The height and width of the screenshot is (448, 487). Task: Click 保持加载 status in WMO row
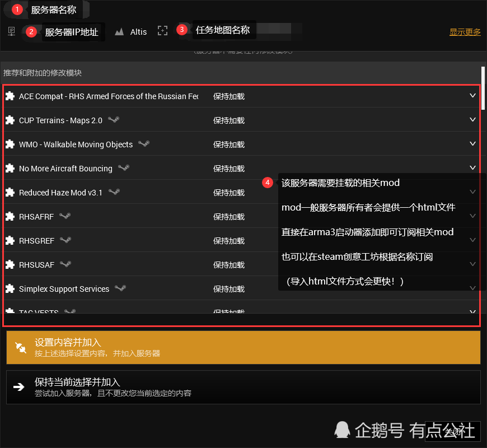[x=229, y=144]
